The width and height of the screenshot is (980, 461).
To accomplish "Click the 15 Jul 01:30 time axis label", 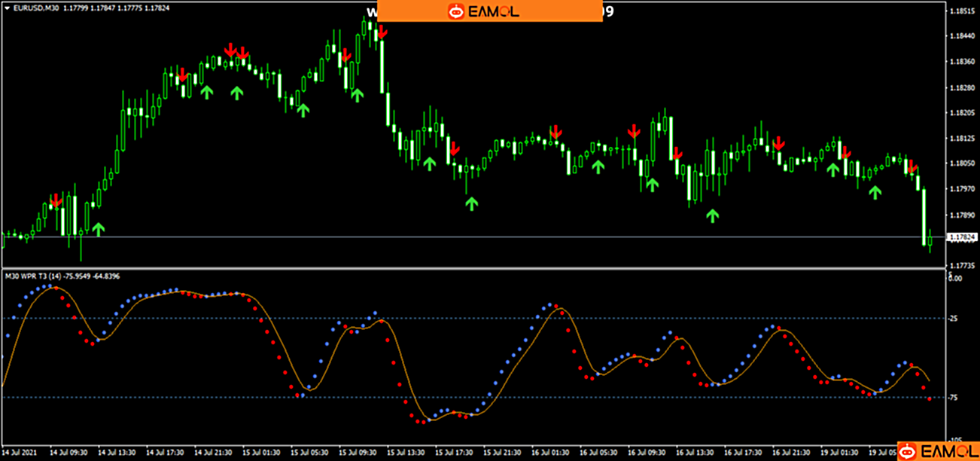I will coord(262,453).
